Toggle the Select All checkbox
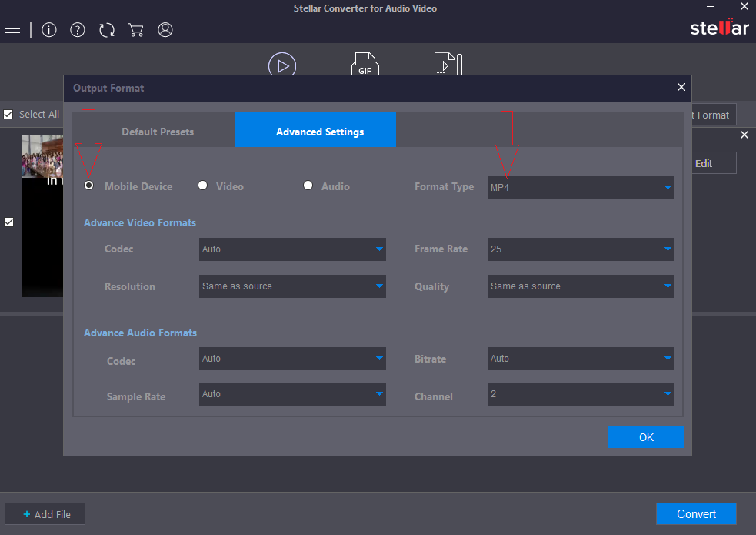 8,115
